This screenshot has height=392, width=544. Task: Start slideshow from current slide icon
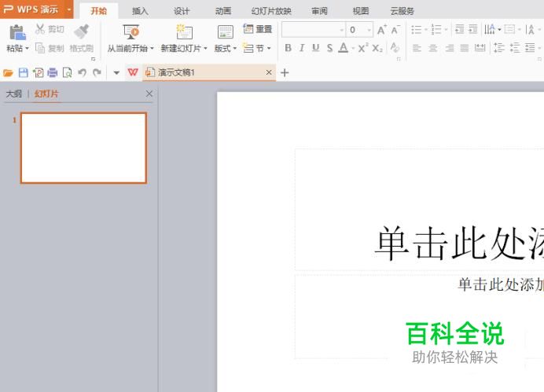tap(130, 31)
